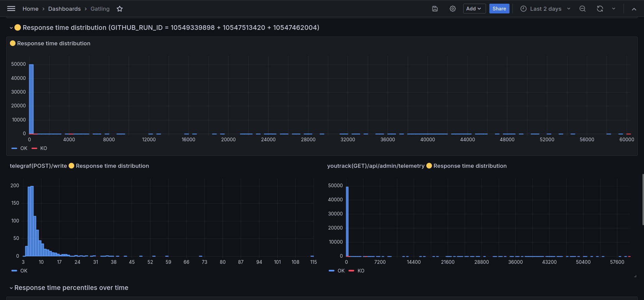
Task: Click the KO color swatch in the youtrack chart legend
Action: click(x=352, y=271)
